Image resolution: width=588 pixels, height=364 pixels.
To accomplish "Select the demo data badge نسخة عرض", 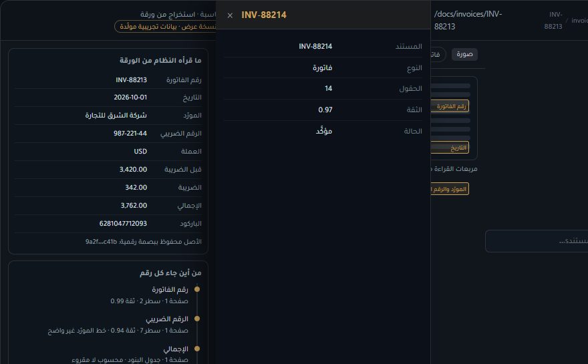I will pyautogui.click(x=165, y=27).
